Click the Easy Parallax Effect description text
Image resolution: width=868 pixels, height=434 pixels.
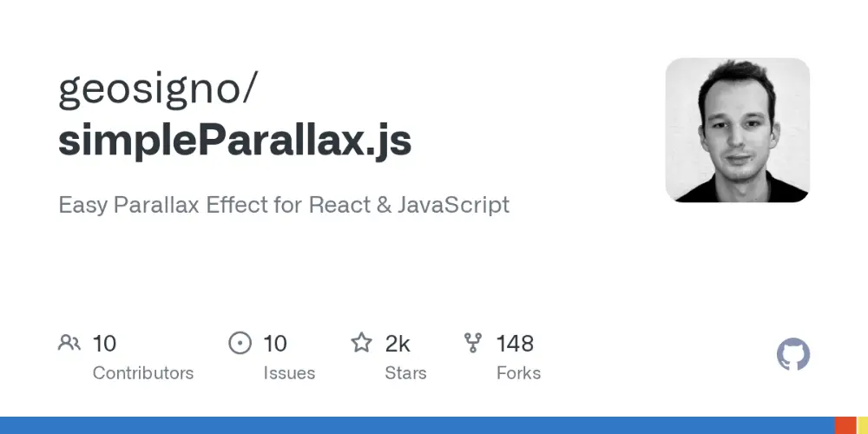point(284,205)
